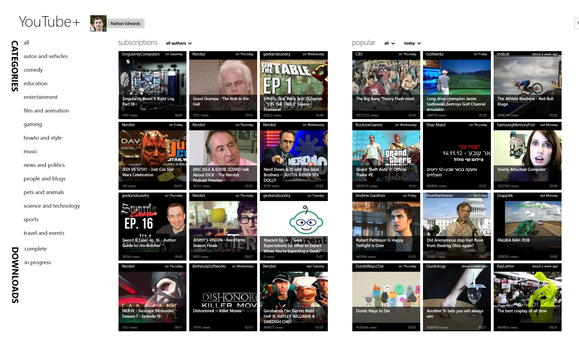Select the comedy category
This screenshot has height=362, width=579.
point(33,70)
